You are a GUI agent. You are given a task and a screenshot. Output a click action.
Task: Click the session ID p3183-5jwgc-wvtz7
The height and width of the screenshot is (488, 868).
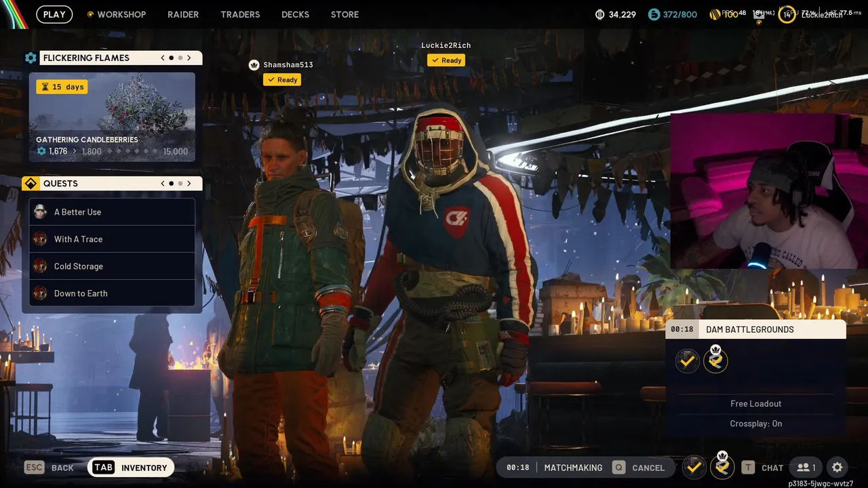point(821,484)
